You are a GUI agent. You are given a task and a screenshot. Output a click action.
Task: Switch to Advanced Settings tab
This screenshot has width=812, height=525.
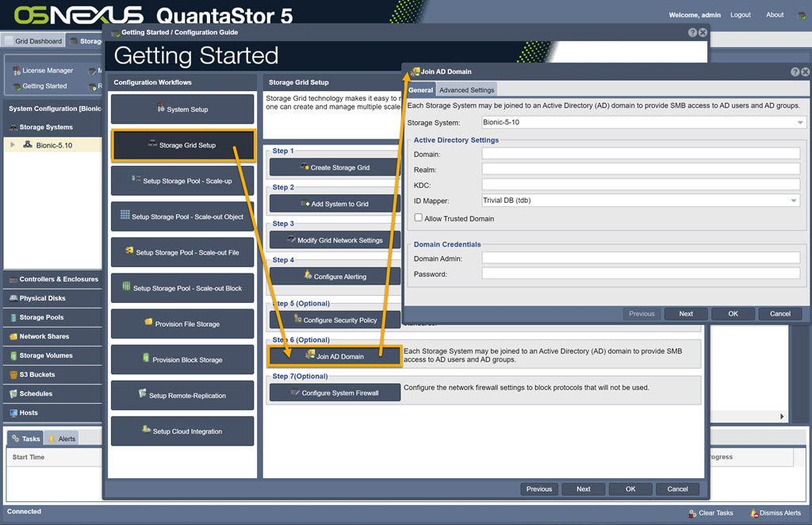pos(466,90)
